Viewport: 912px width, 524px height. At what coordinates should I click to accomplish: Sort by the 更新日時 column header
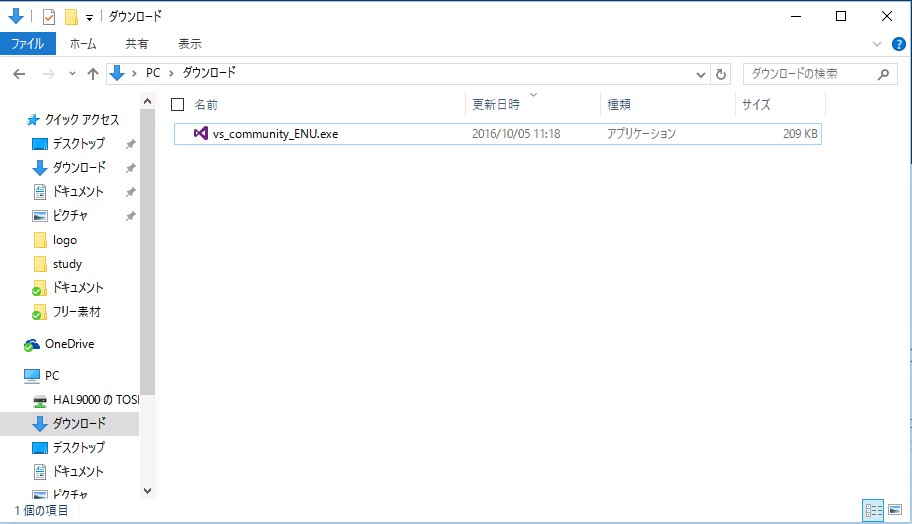[x=496, y=105]
